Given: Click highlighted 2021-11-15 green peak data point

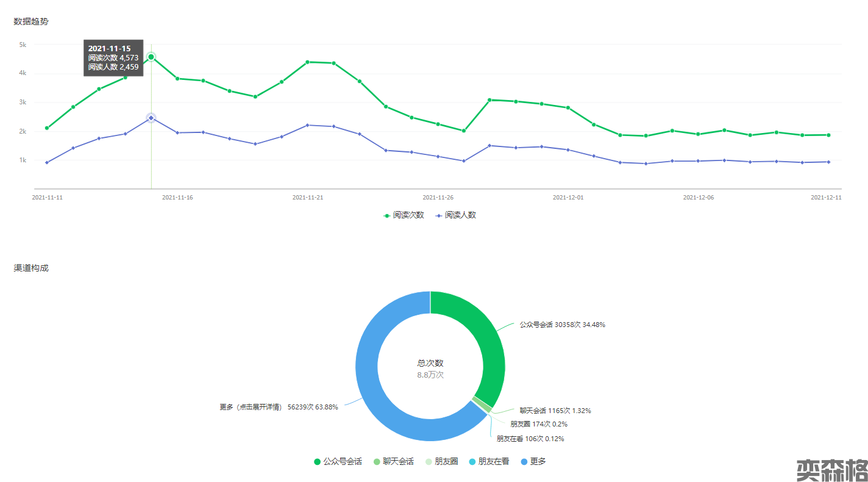Looking at the screenshot, I should point(151,57).
